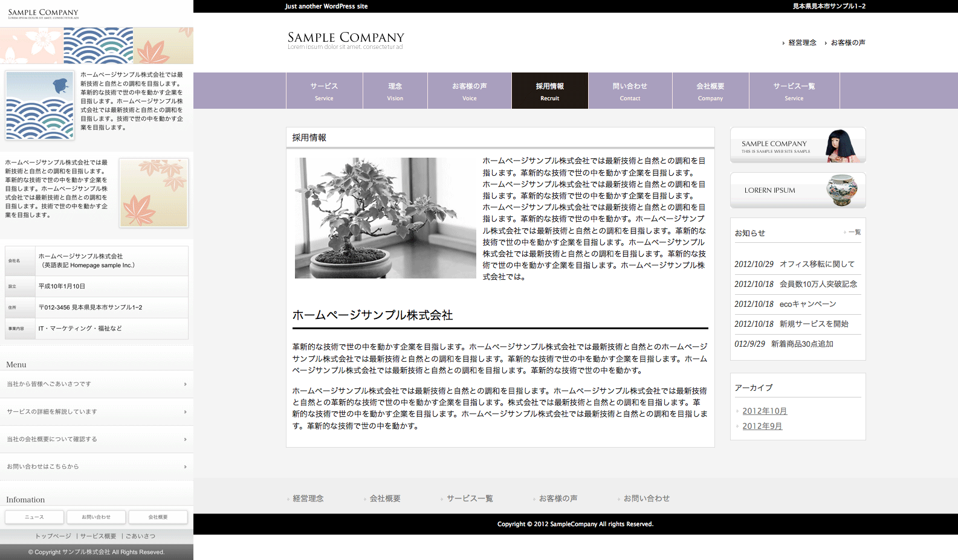
Task: Click the maple leaf thumbnail image
Action: point(154,193)
